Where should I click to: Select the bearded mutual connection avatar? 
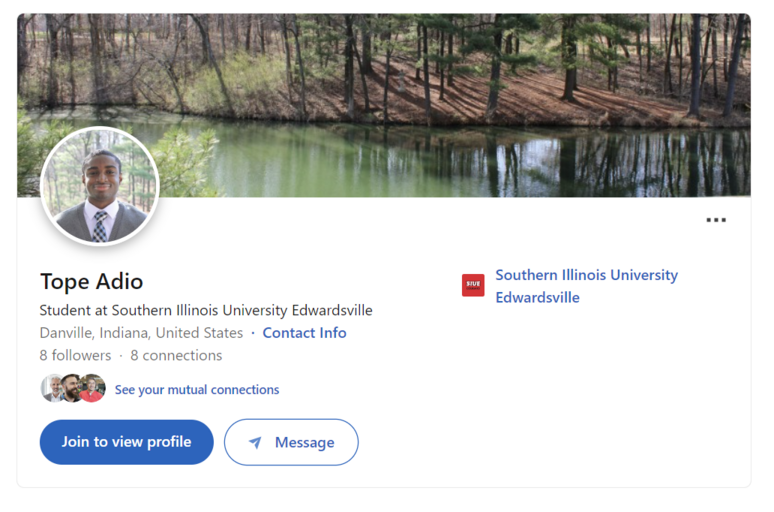72,388
